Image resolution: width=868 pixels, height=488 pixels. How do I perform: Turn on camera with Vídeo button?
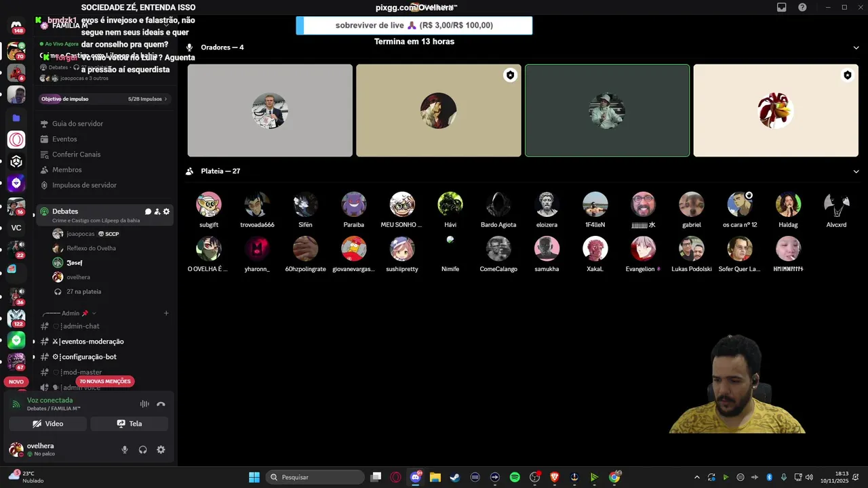coord(47,424)
